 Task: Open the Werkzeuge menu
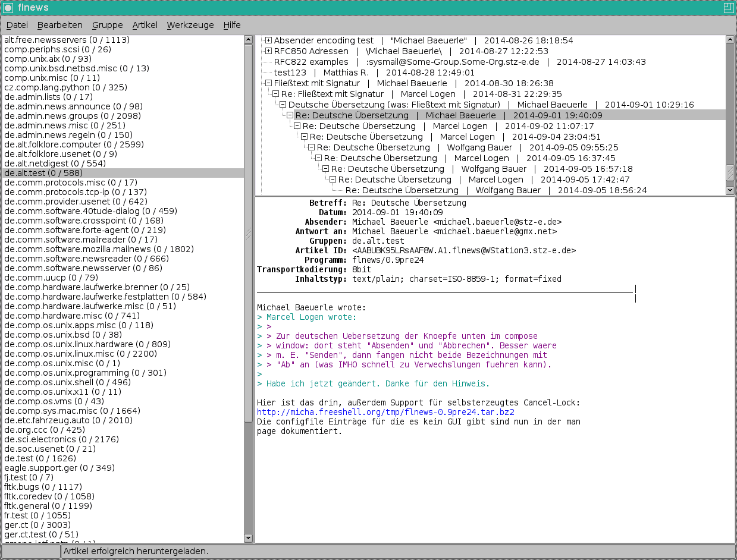pyautogui.click(x=190, y=25)
